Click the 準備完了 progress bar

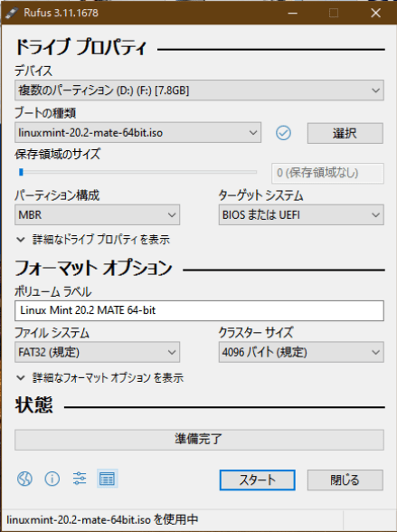(x=199, y=440)
